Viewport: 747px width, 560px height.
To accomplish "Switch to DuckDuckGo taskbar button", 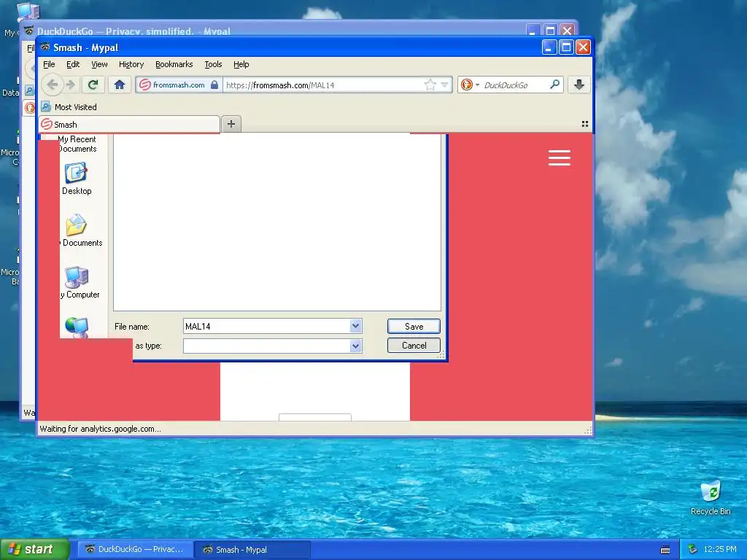I will pos(134,549).
